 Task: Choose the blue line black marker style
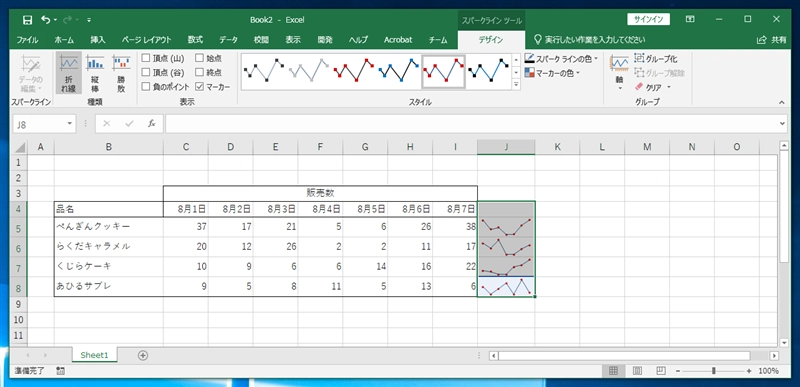[488, 70]
